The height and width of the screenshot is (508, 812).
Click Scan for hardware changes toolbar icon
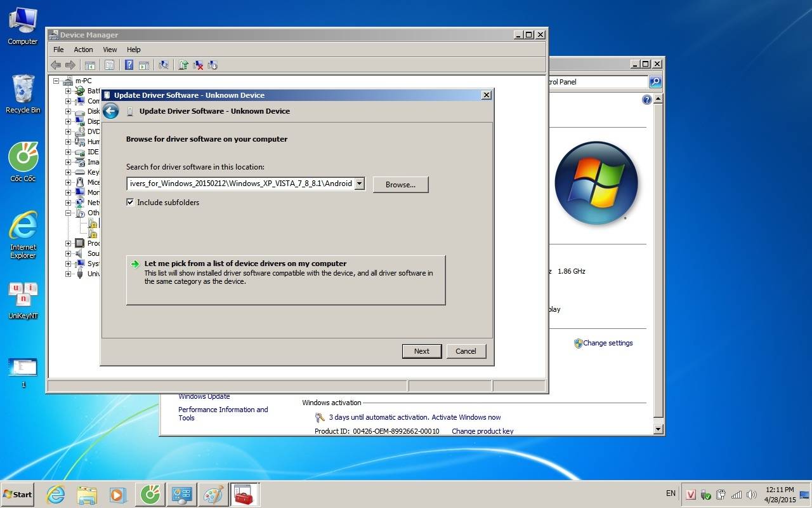(x=164, y=65)
